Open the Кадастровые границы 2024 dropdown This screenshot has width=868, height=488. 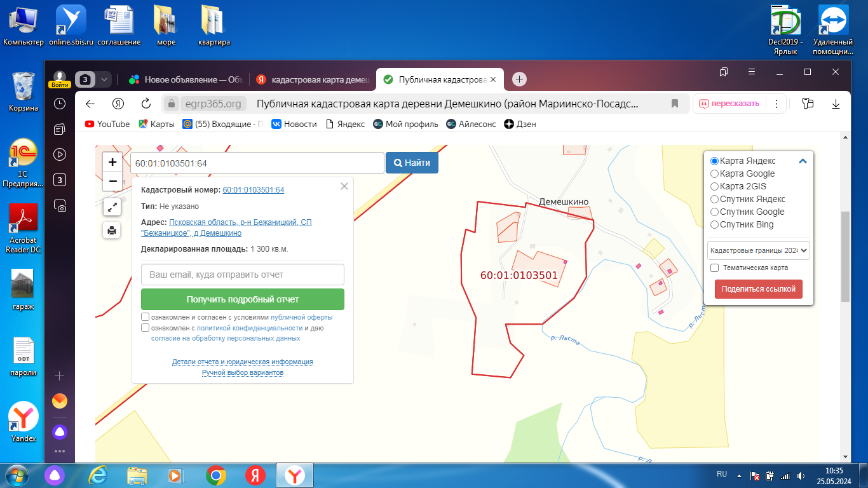[758, 250]
